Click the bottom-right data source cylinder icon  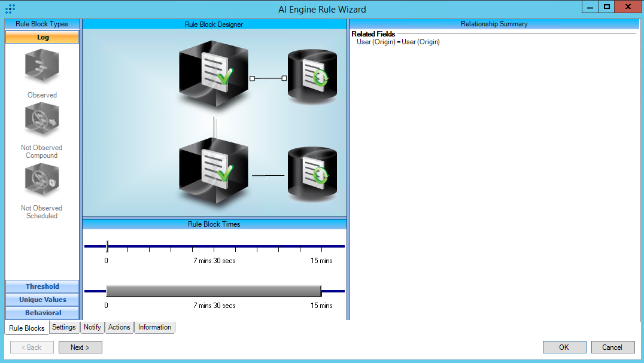click(312, 173)
